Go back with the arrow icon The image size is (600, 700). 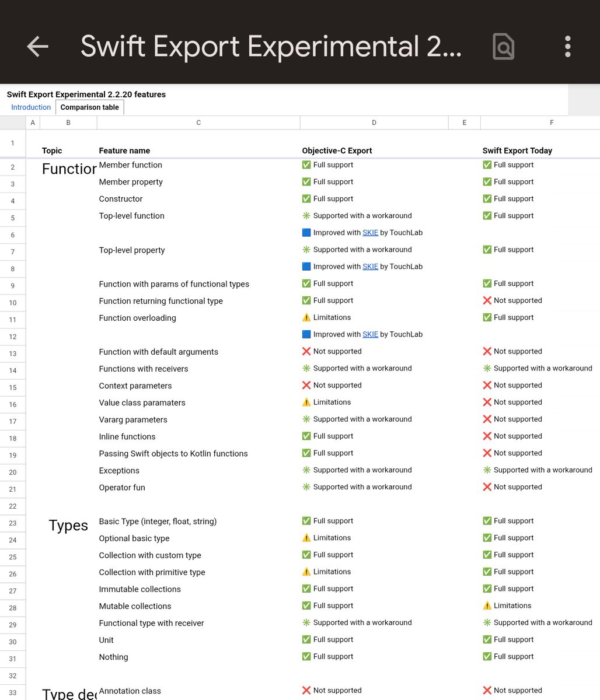pos(38,47)
